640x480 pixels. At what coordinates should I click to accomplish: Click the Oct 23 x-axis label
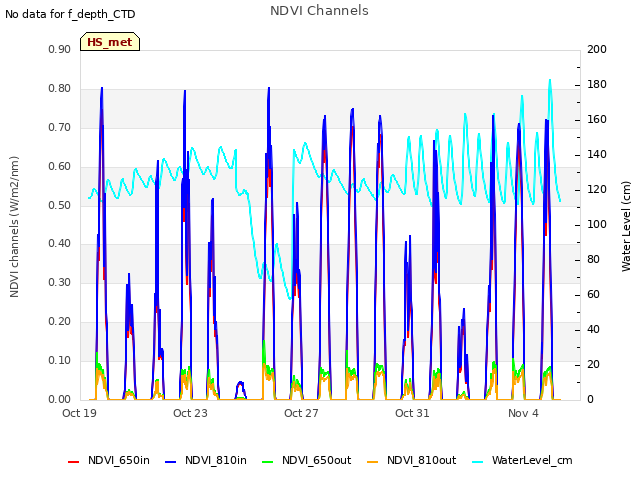pyautogui.click(x=190, y=413)
